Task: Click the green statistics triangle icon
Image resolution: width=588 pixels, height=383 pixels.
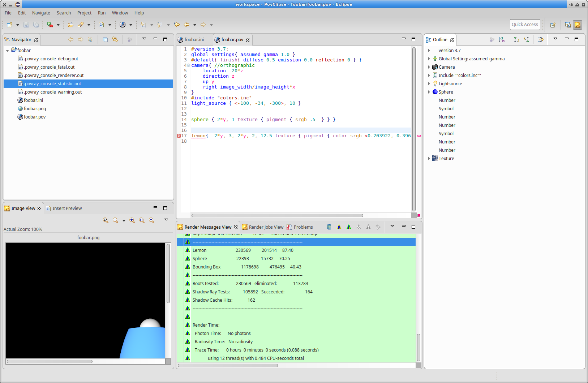Action: pyautogui.click(x=349, y=227)
